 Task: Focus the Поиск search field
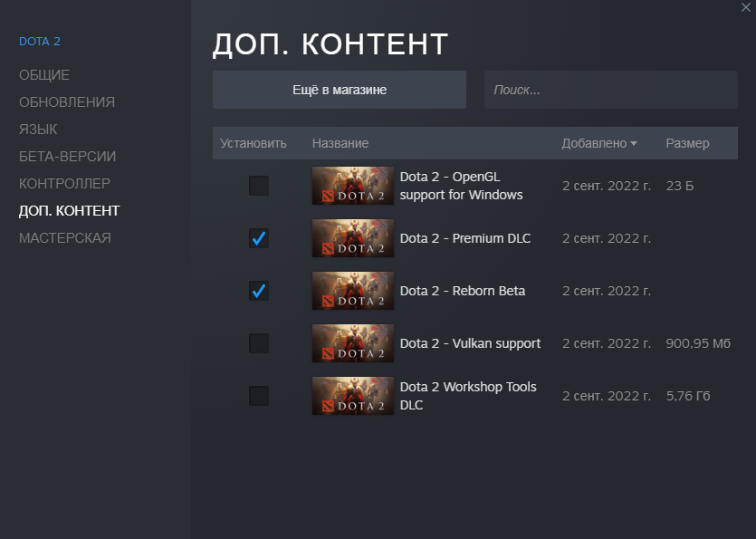pos(611,90)
